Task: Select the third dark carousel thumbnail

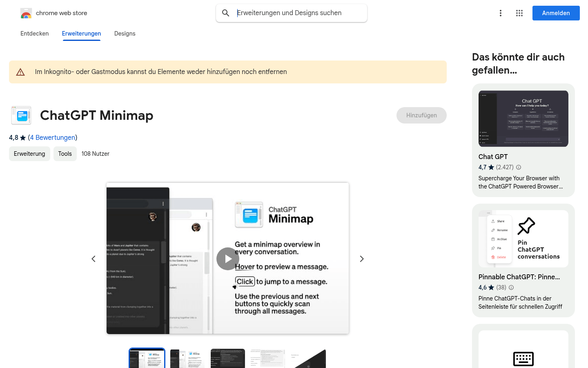Action: 228,359
